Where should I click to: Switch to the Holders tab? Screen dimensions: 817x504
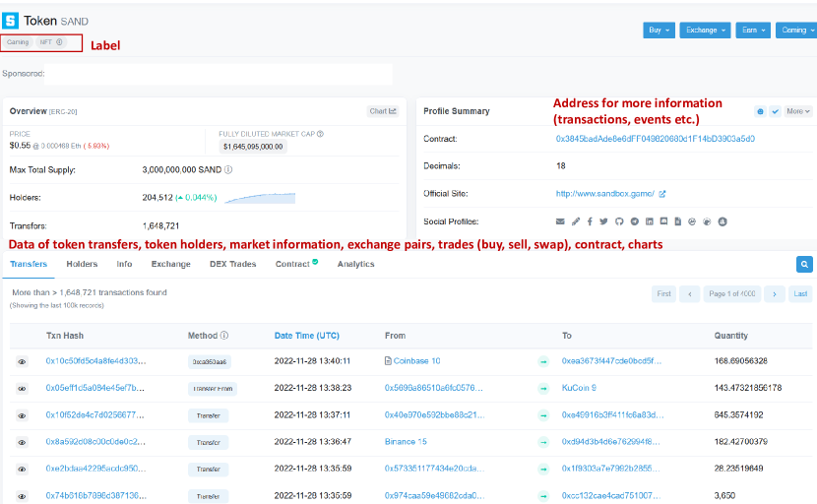[x=82, y=264]
